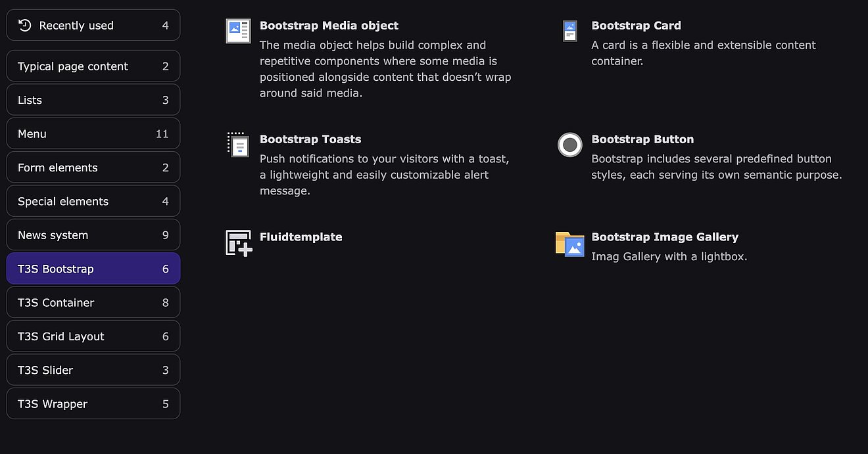
Task: Switch to T3S Container tab
Action: pyautogui.click(x=93, y=303)
